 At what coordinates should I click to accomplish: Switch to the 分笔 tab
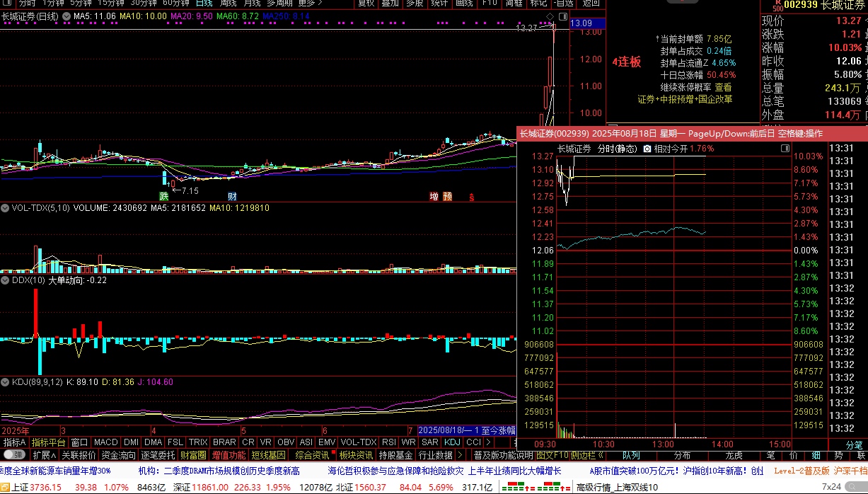[x=855, y=445]
